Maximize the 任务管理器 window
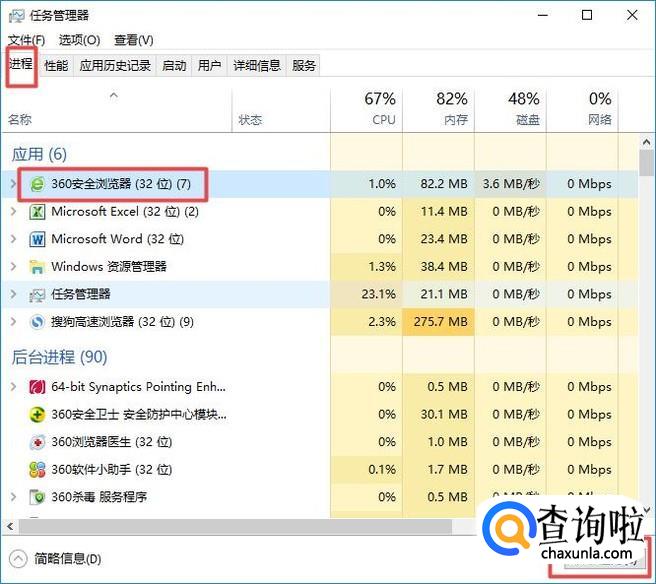This screenshot has height=584, width=656. click(587, 15)
